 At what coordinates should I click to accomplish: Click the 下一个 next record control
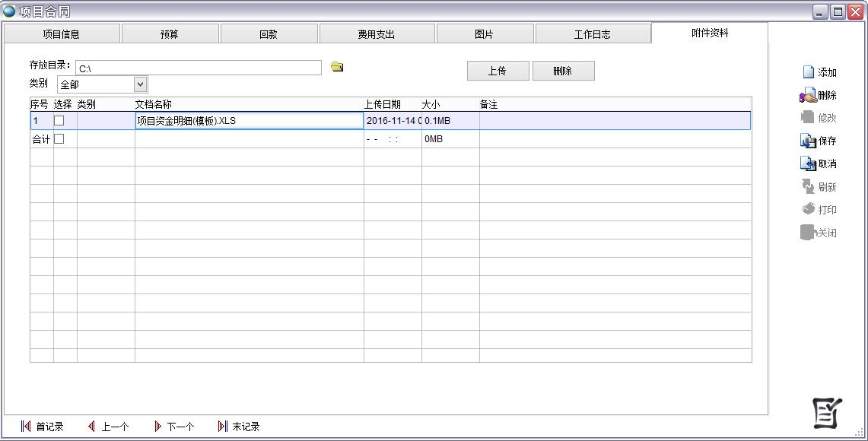pyautogui.click(x=174, y=427)
